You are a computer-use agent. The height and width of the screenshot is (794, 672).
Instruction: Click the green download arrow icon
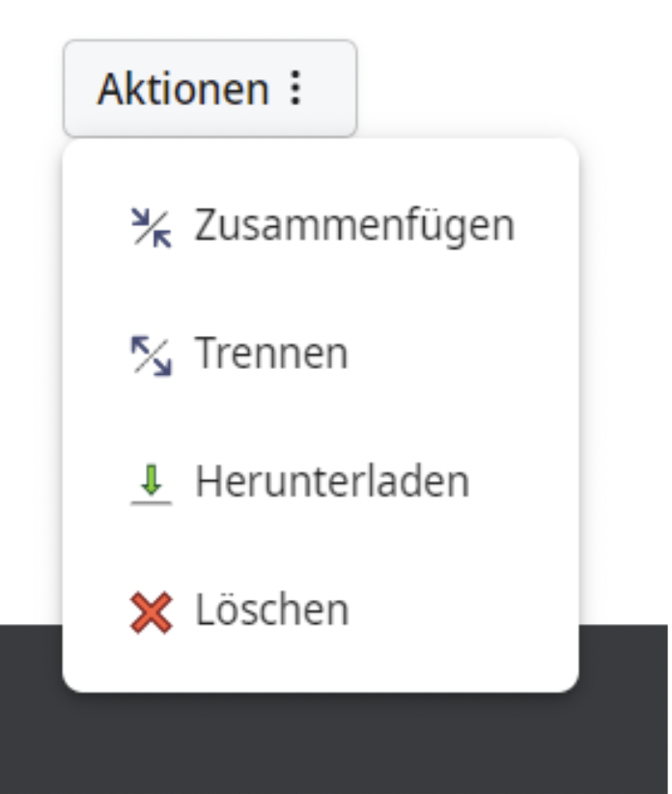[151, 482]
